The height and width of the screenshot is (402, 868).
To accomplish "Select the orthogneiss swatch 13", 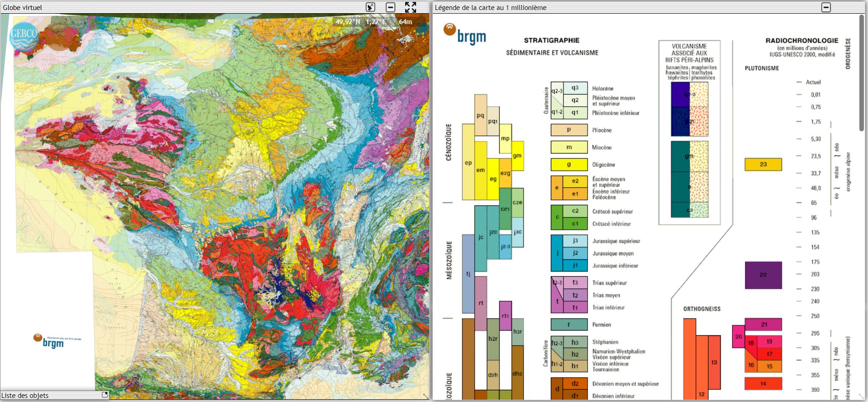I will pos(714,362).
